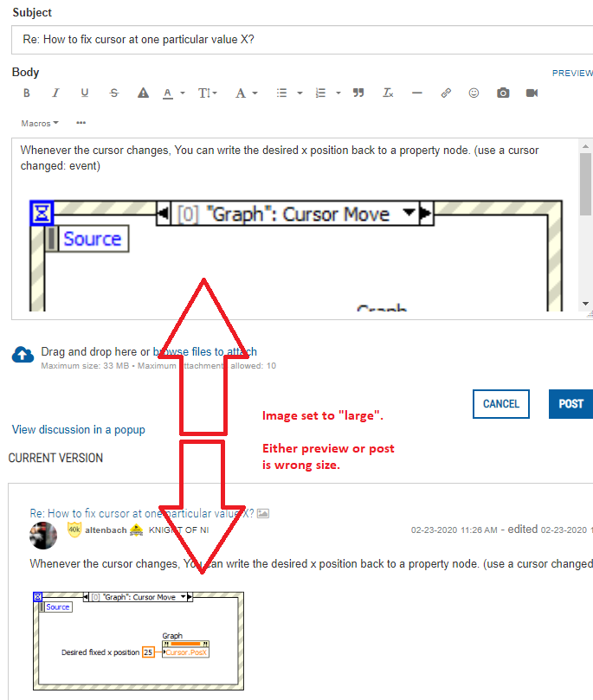This screenshot has width=593, height=700.
Task: Open font family dropdown arrow
Action: [255, 93]
